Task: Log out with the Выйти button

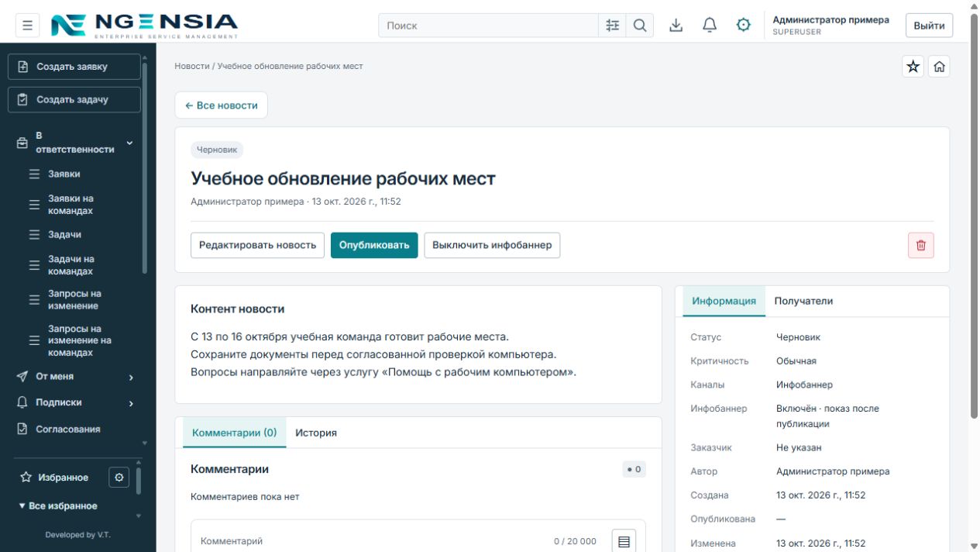Action: 929,26
